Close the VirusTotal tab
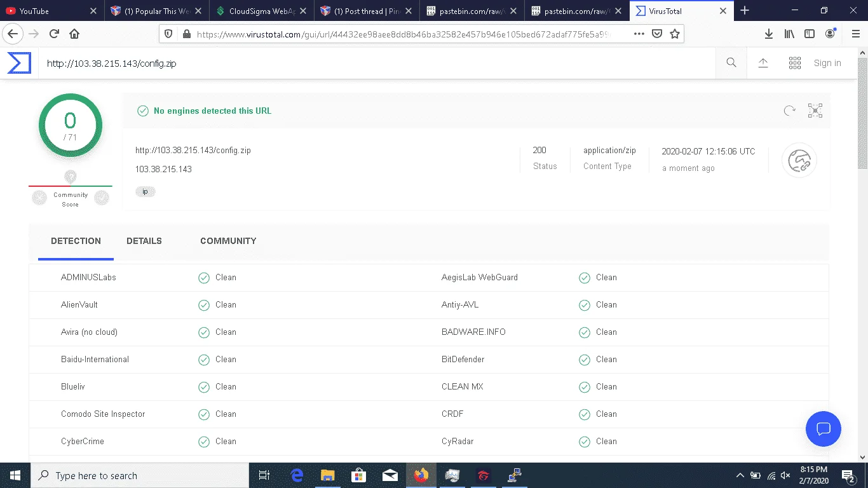 point(722,11)
